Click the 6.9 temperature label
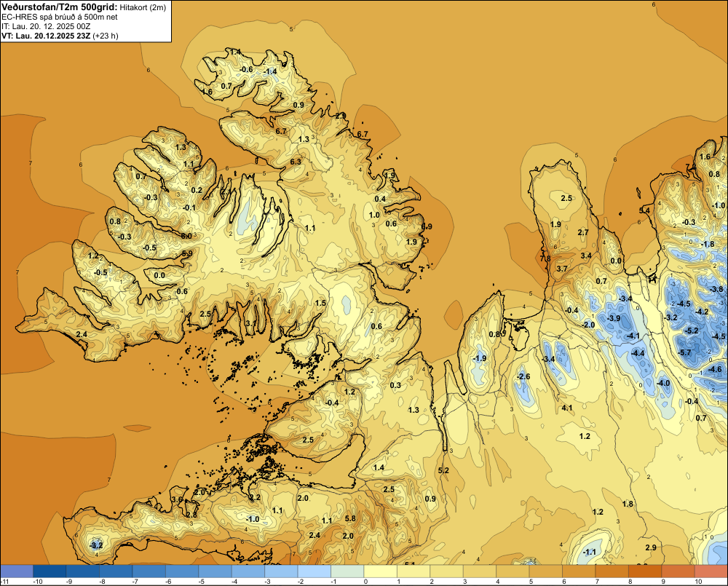Viewport: 728px width, 586px height. click(427, 226)
